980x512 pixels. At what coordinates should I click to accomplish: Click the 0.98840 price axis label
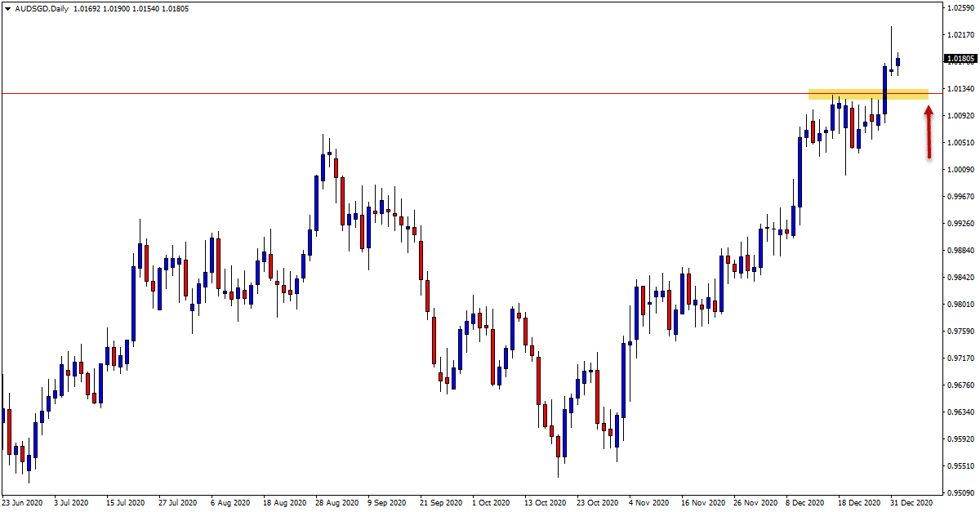pos(959,251)
